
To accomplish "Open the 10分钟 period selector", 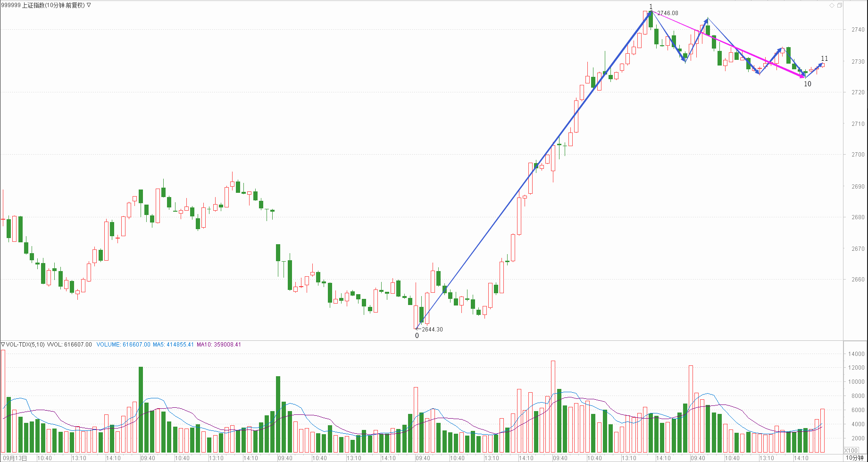I will [x=854, y=458].
